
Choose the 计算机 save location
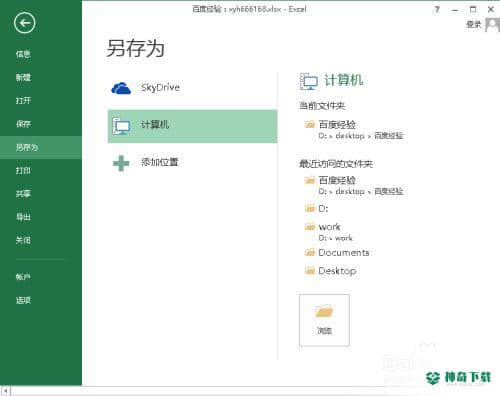click(193, 126)
